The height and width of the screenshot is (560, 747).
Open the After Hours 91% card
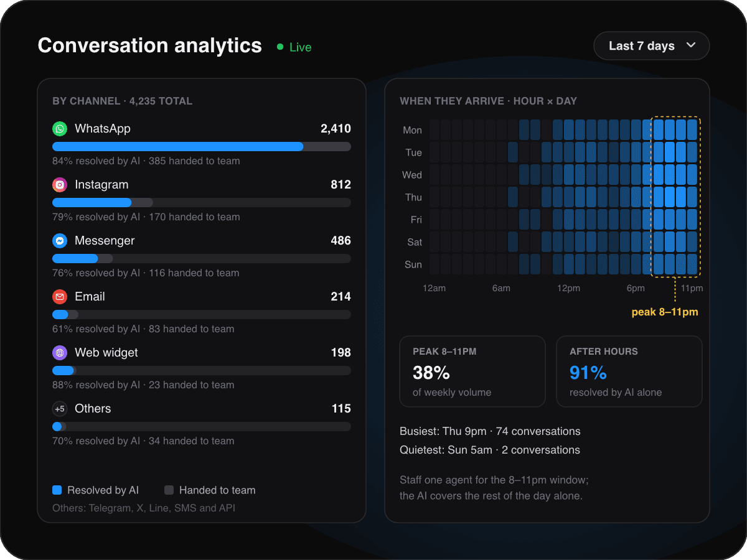(629, 371)
